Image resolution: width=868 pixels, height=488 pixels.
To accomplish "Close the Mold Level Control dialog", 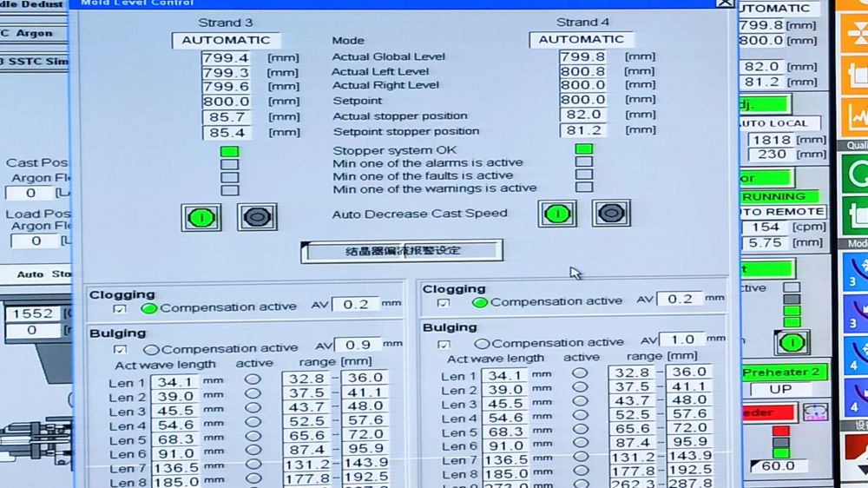I will (x=725, y=3).
